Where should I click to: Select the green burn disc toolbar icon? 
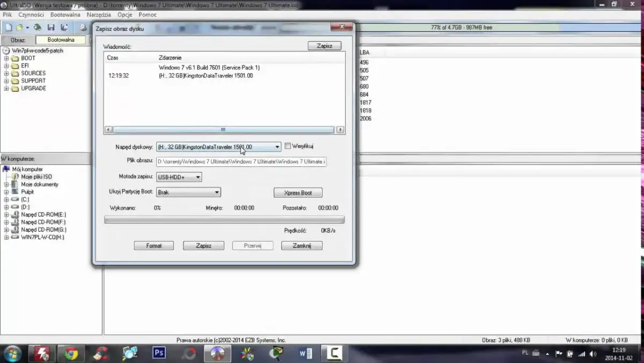pyautogui.click(x=37, y=27)
